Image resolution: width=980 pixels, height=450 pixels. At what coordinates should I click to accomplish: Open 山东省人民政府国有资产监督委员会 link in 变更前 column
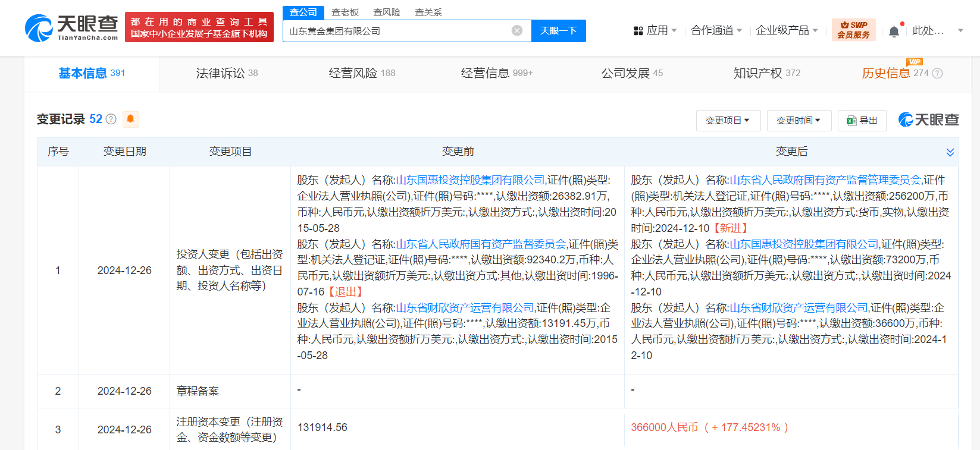pyautogui.click(x=481, y=244)
